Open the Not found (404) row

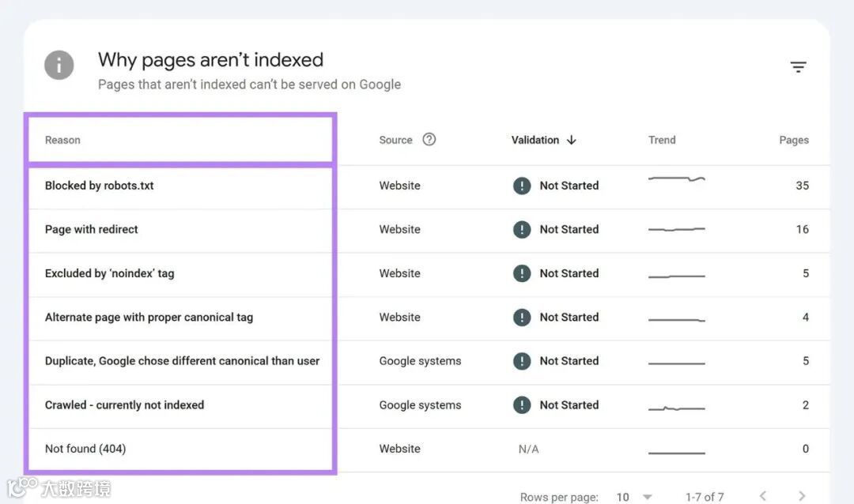(x=85, y=449)
